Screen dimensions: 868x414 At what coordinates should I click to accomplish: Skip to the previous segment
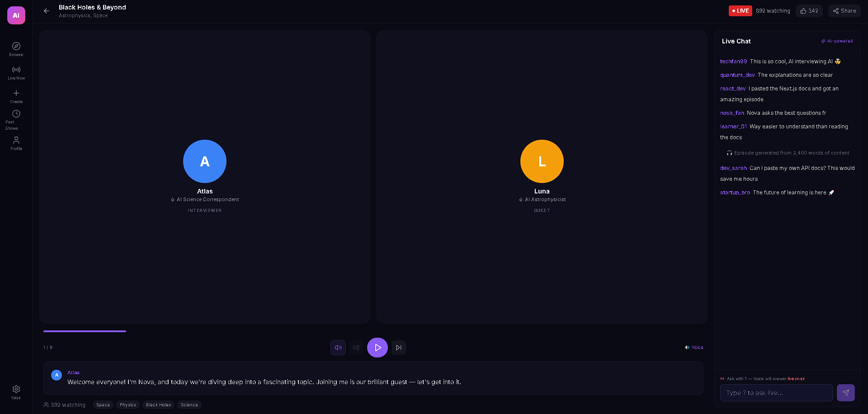click(356, 348)
